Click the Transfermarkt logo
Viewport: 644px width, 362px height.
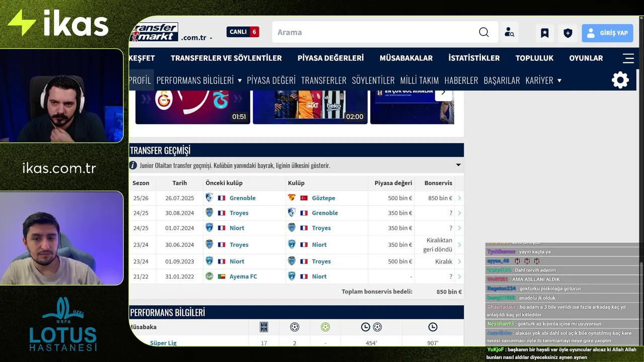click(x=154, y=32)
